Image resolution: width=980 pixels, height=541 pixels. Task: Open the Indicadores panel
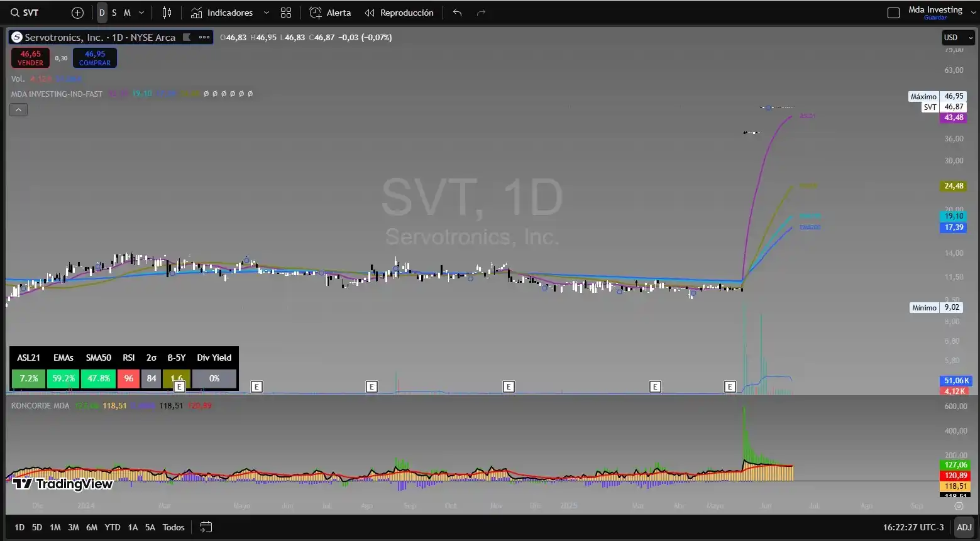(x=222, y=13)
